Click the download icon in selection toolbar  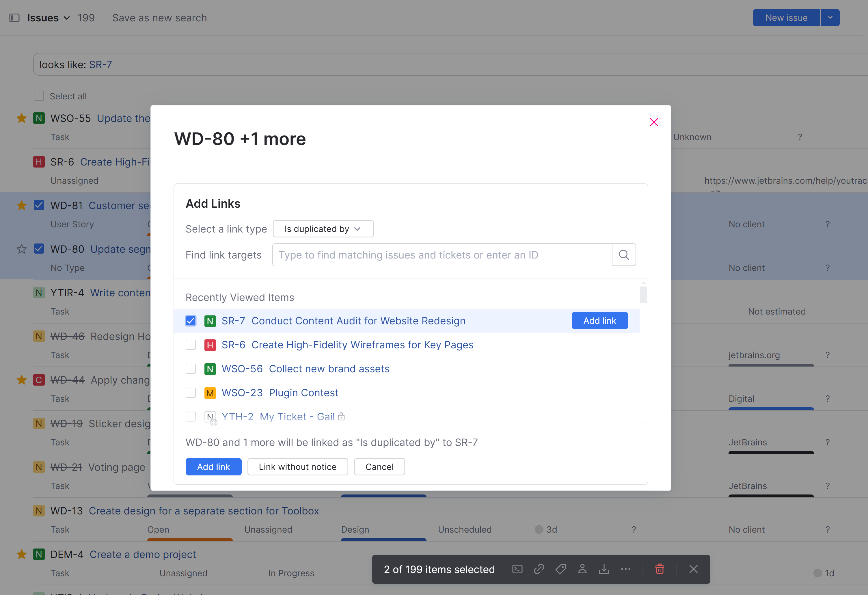604,569
